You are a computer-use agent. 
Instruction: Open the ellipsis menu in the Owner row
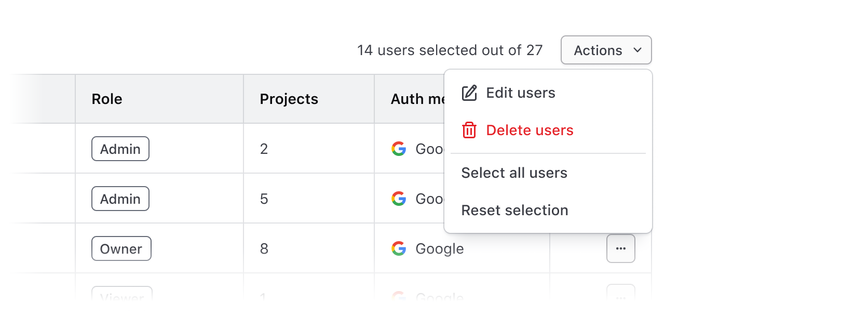coord(621,248)
